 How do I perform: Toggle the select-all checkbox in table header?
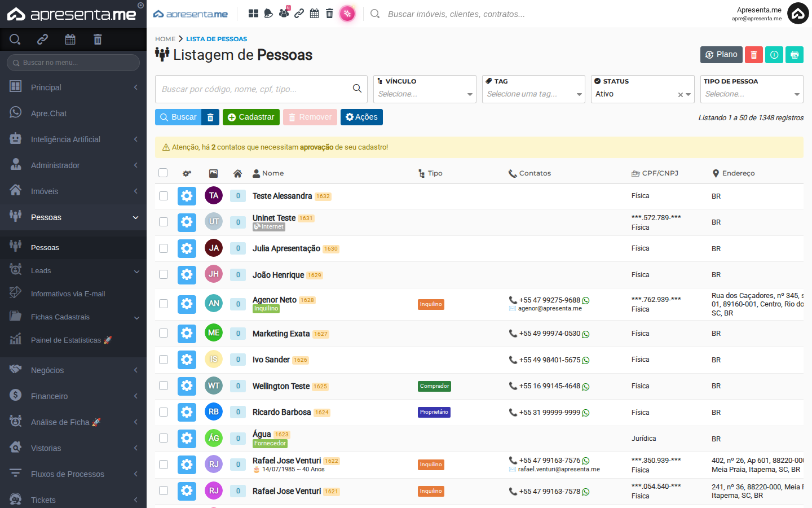pyautogui.click(x=164, y=173)
